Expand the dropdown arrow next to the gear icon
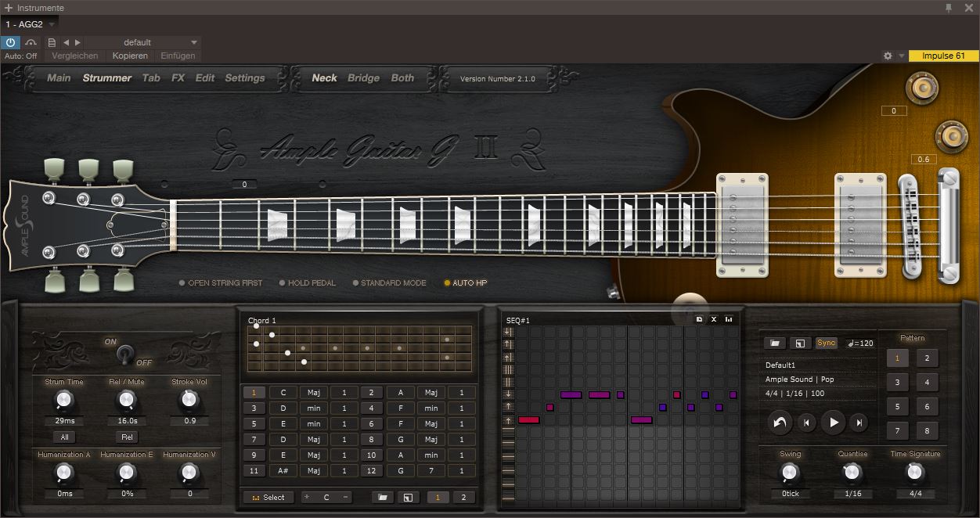 coord(902,56)
